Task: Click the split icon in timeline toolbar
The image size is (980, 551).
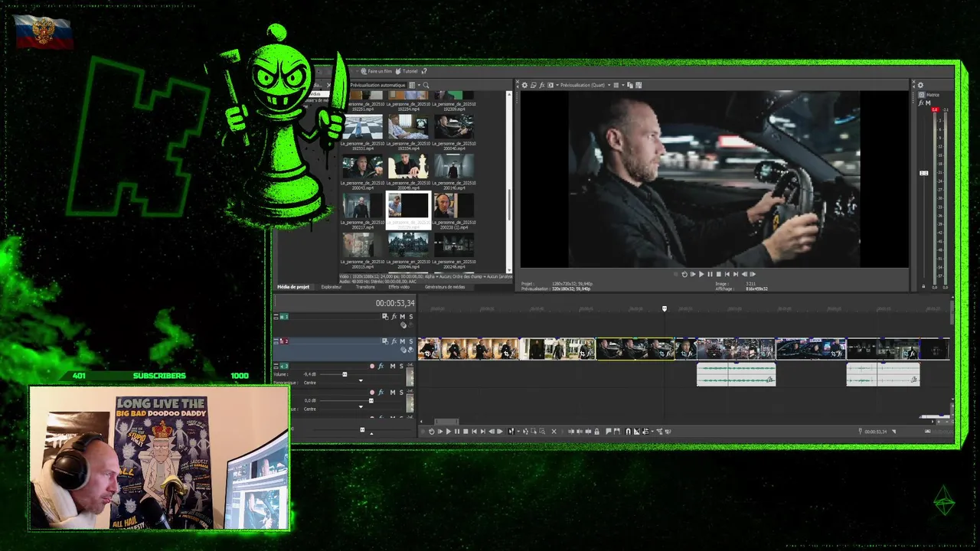Action: (x=588, y=431)
